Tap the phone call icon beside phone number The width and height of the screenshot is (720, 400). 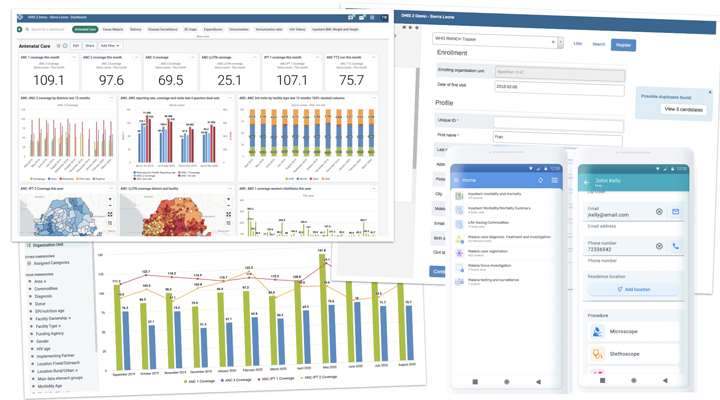point(675,246)
